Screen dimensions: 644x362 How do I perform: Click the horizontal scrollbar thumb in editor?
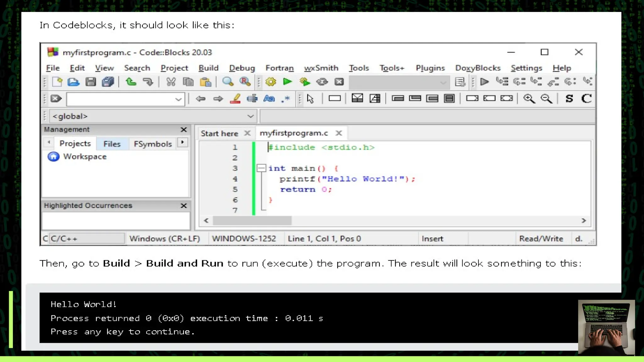252,221
